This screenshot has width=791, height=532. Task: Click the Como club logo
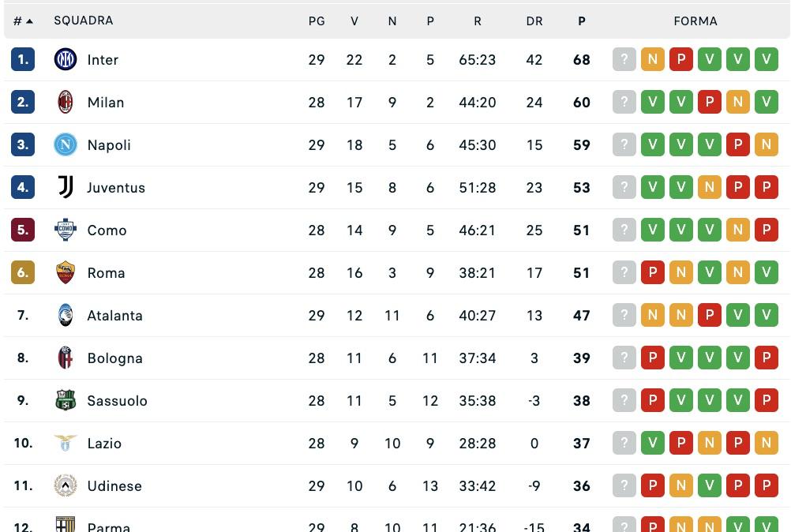[x=65, y=230]
